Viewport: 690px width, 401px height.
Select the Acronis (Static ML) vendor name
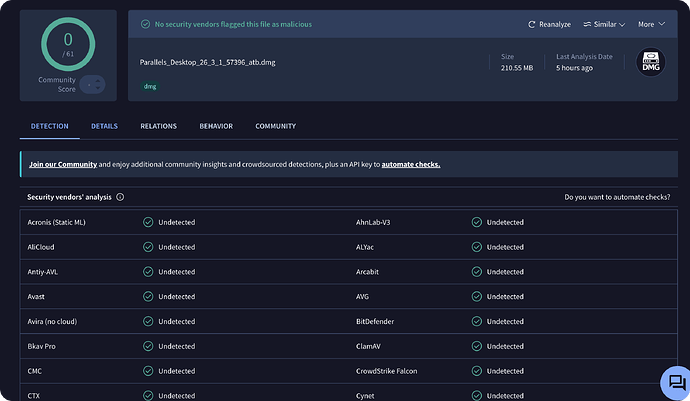56,222
